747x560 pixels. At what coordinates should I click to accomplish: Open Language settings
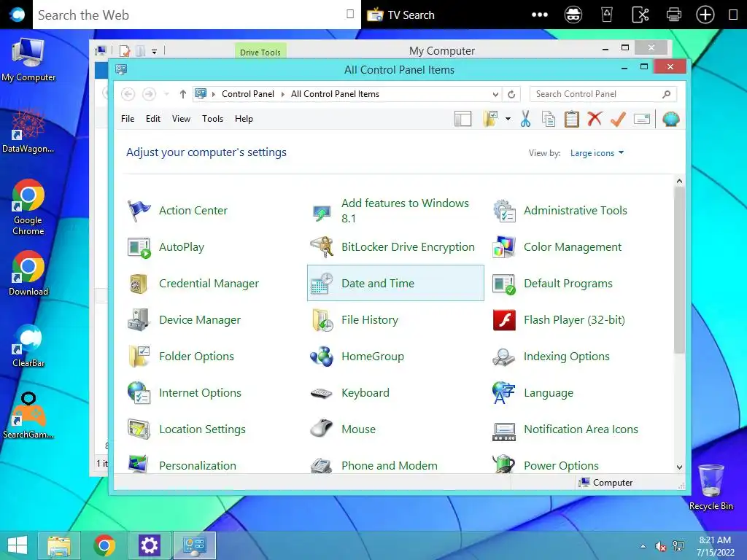[533, 393]
